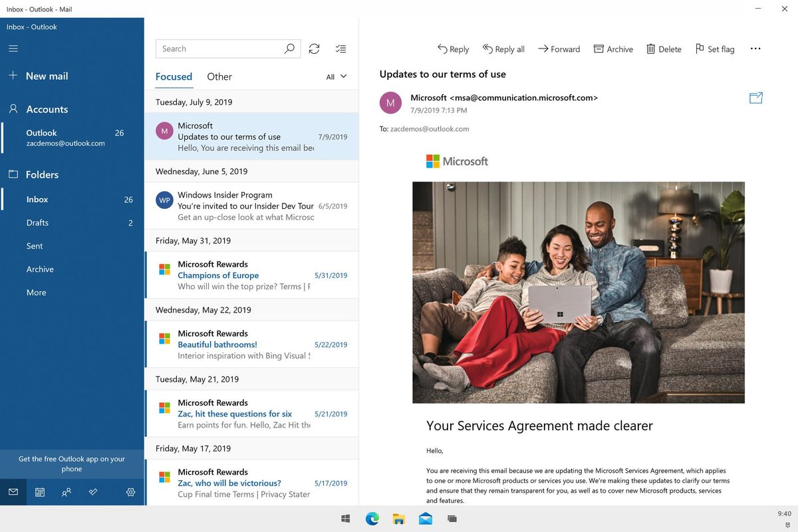Viewport: 798px width, 532px height.
Task: Sync this view with refresh icon
Action: [315, 49]
